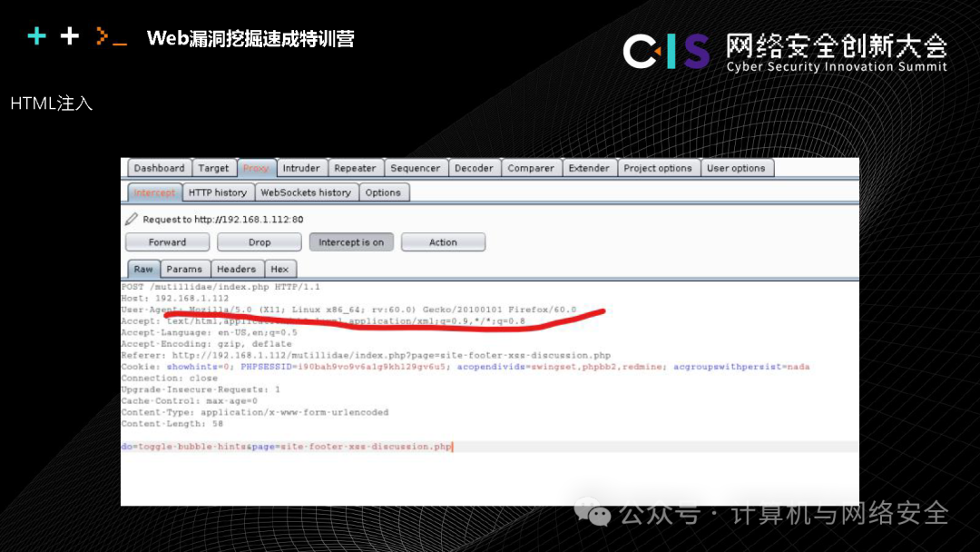The image size is (980, 552).
Task: Forward the intercepted request
Action: (x=168, y=241)
